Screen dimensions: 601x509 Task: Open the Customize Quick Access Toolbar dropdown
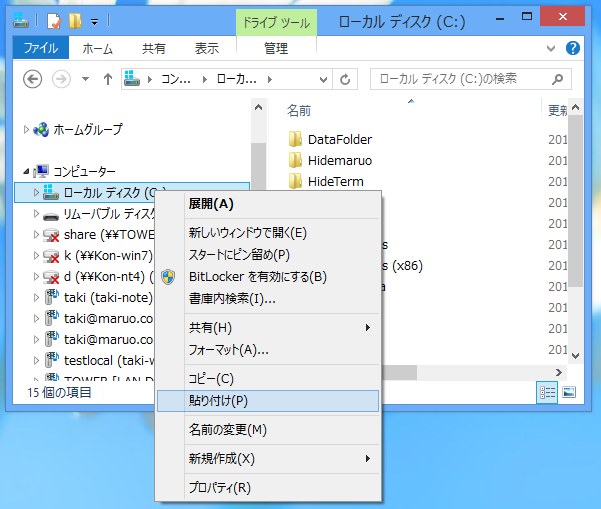pos(94,22)
